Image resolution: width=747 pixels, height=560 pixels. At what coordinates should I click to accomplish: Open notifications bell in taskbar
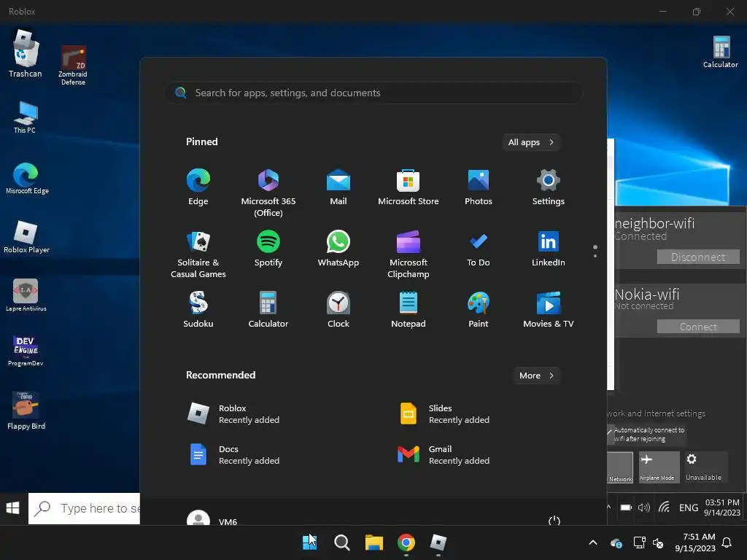pos(727,542)
